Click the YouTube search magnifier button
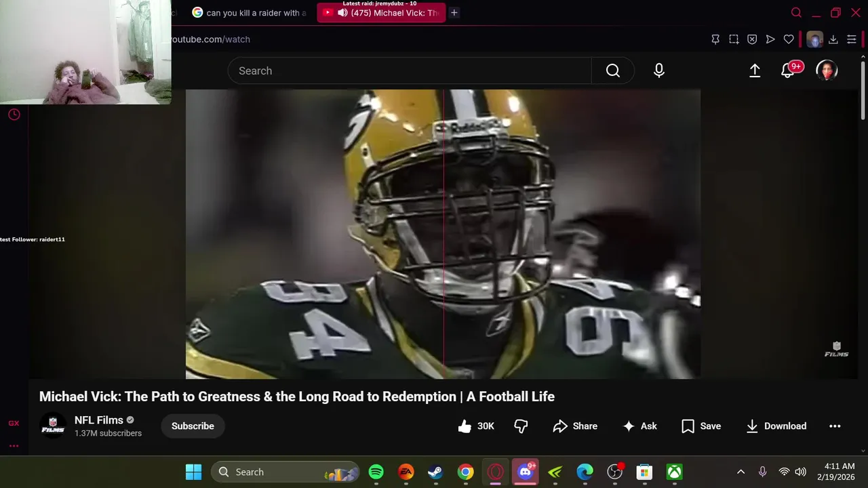 (613, 70)
